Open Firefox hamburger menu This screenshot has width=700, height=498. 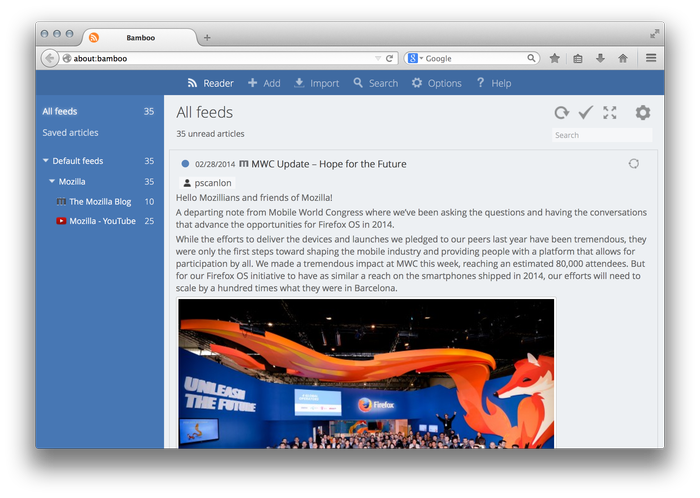click(651, 58)
